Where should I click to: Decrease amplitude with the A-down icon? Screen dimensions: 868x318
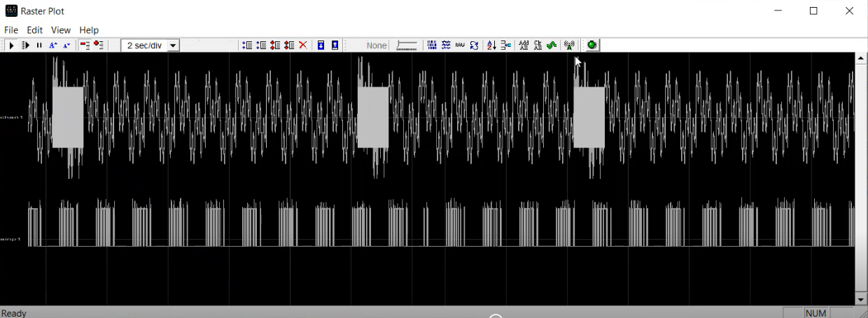click(x=66, y=45)
